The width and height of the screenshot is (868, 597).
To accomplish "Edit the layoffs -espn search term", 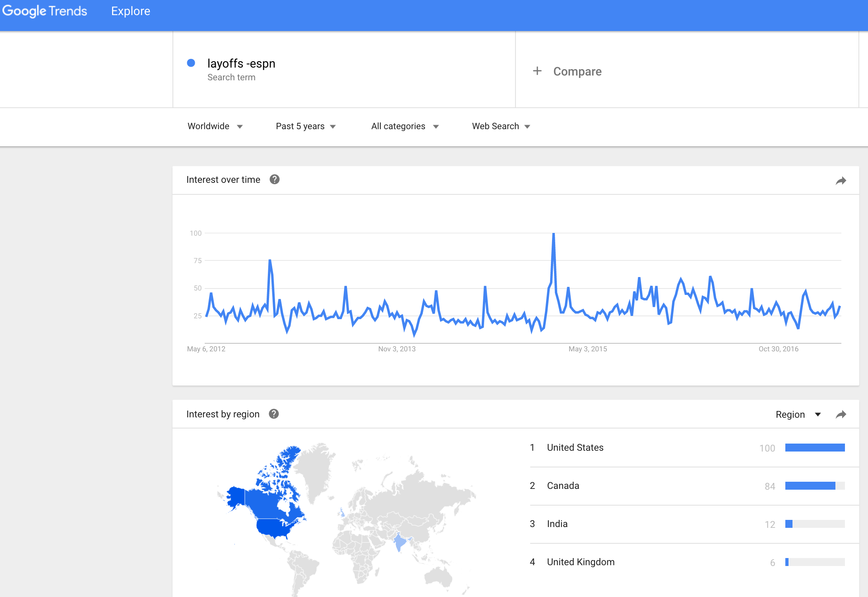I will (241, 64).
